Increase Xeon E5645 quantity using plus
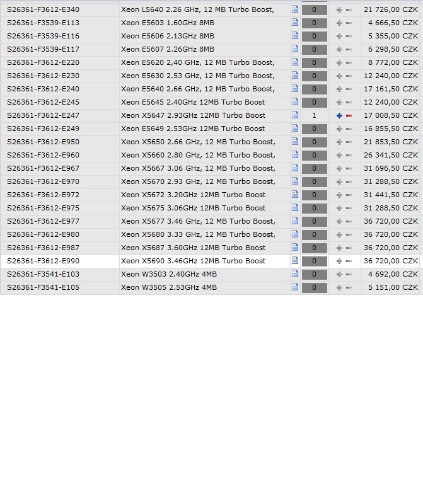 click(339, 103)
